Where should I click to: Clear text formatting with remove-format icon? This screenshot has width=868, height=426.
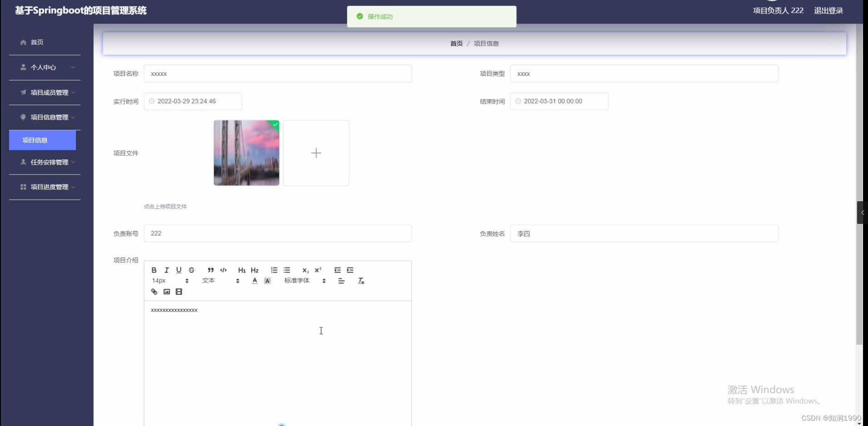point(361,281)
